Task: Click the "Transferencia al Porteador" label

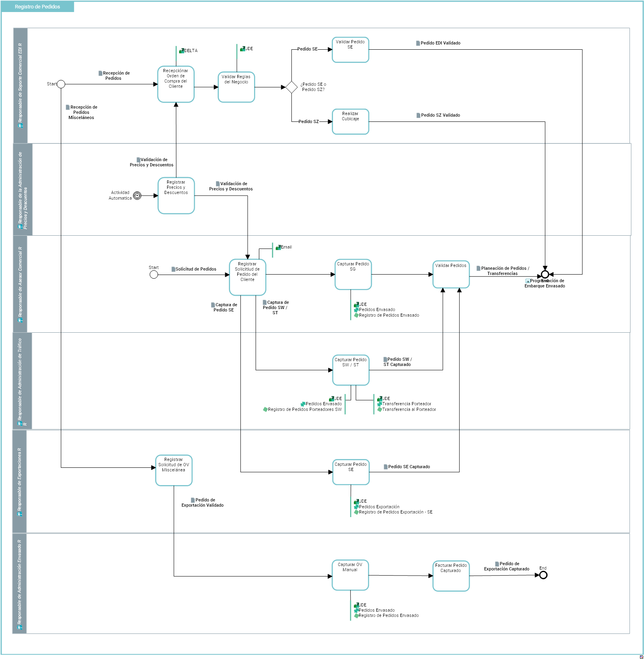Action: [409, 410]
